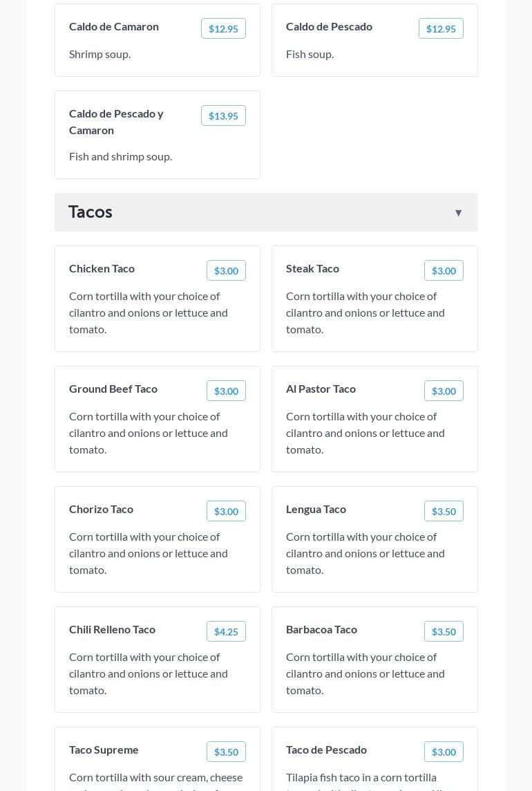Viewport: 532px width, 791px height.
Task: Select the Lengua Taco title
Action: [x=316, y=509]
